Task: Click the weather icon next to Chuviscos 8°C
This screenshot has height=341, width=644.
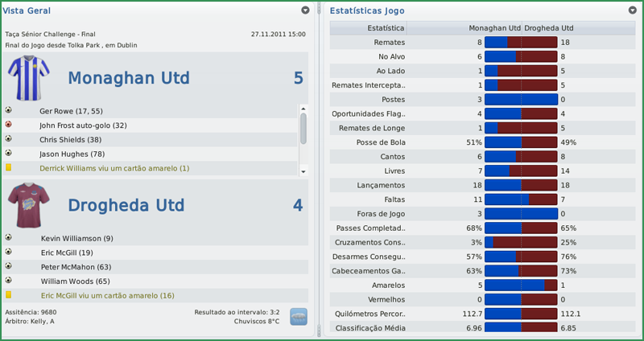Action: click(299, 316)
